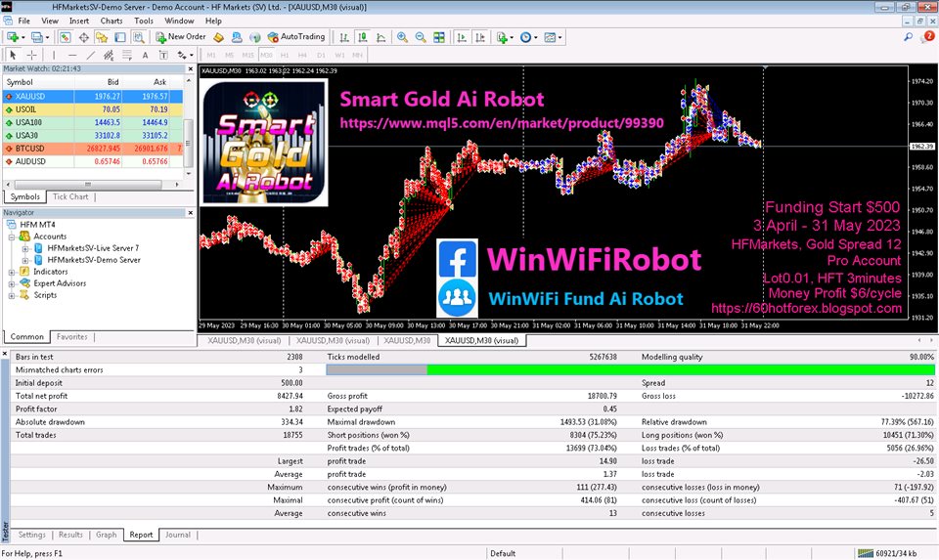Viewport: 939px width, 560px height.
Task: Select USOIL row in Market Watch
Action: pos(93,108)
